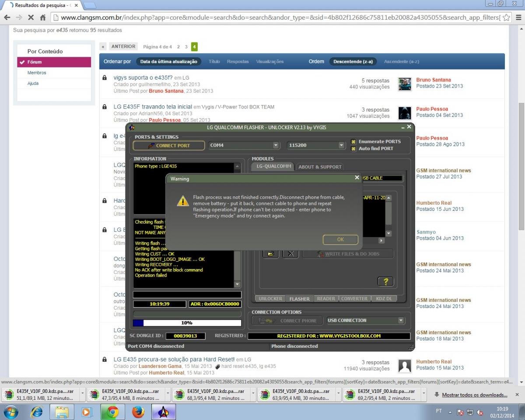Go to page 2 of results
This screenshot has width=525, height=420.
178,47
